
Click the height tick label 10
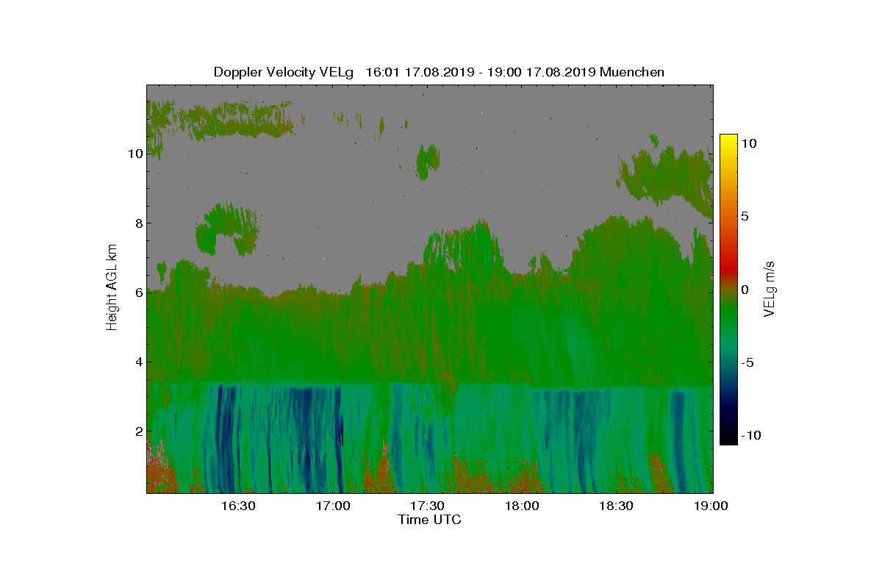[x=134, y=154]
